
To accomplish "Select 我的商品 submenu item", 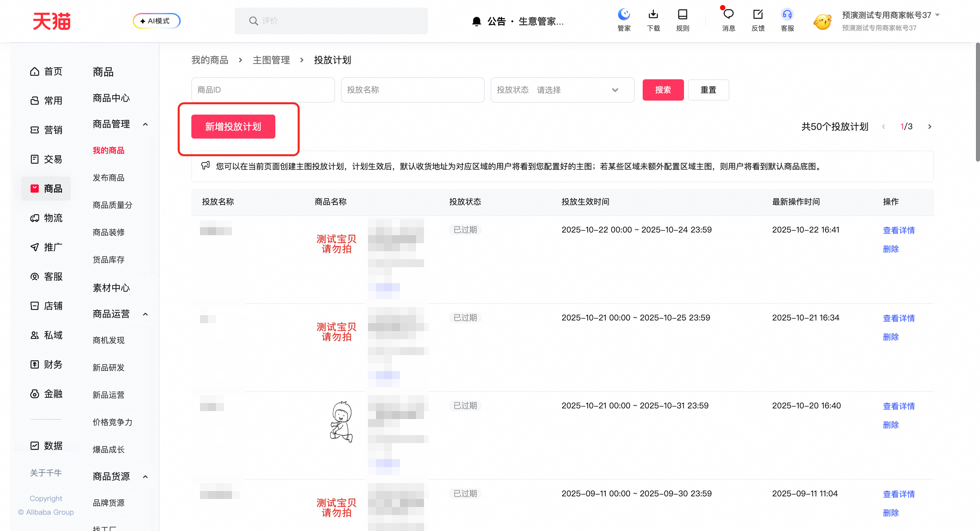I will (x=108, y=151).
